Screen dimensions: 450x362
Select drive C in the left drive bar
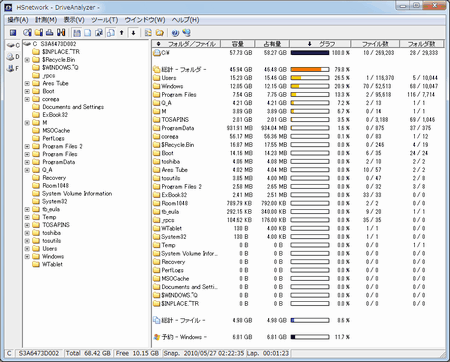coord(13,45)
